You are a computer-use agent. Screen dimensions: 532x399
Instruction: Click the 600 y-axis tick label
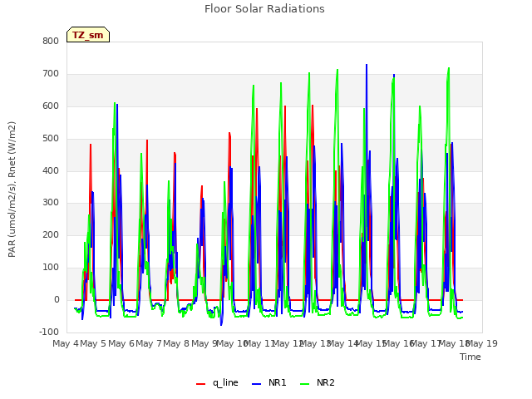51,106
